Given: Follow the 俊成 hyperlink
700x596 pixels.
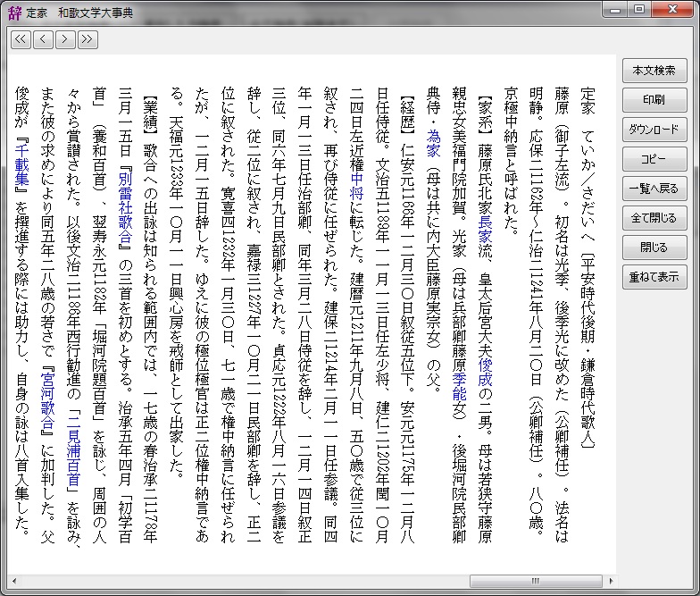Looking at the screenshot, I should (x=485, y=373).
